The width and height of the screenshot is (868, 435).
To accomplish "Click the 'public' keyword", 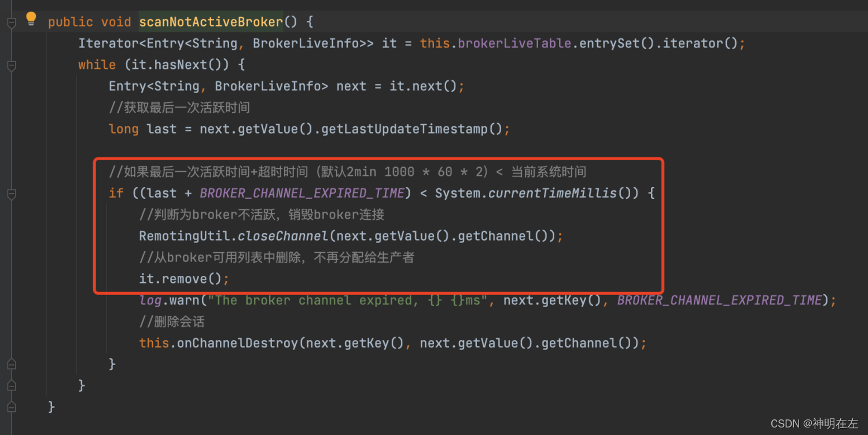I will pos(71,22).
